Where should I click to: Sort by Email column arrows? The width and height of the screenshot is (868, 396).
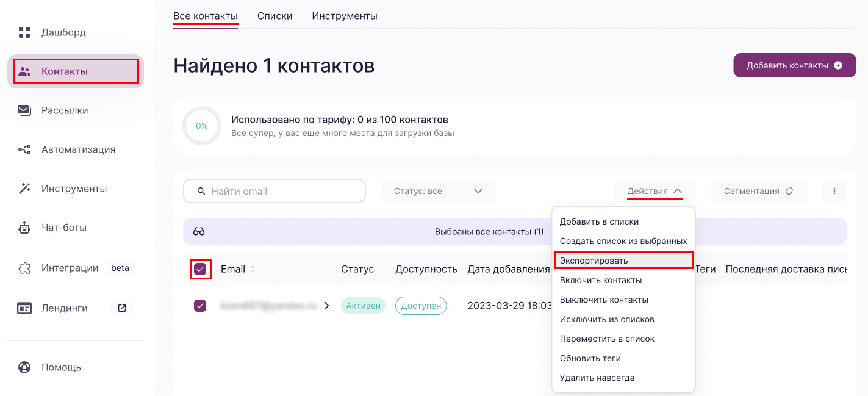(253, 269)
